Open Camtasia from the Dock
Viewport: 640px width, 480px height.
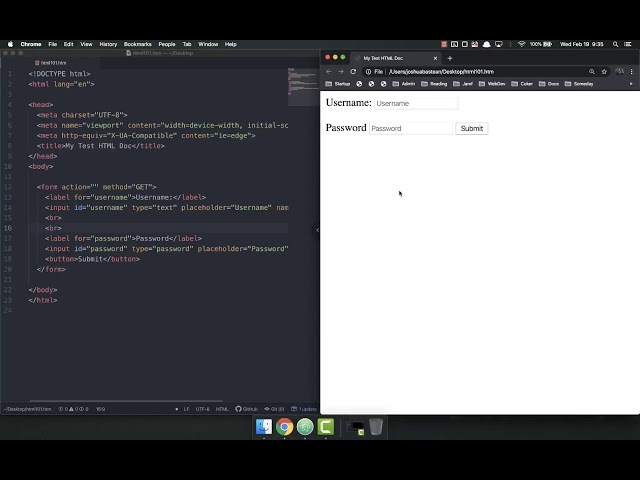[x=326, y=427]
